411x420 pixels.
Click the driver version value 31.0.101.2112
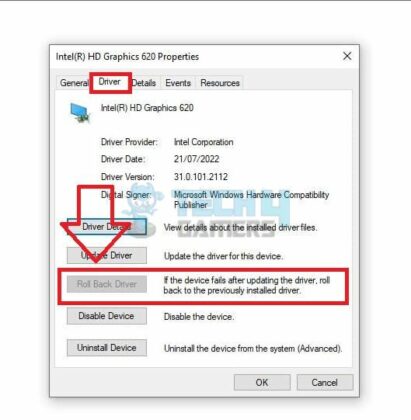201,177
